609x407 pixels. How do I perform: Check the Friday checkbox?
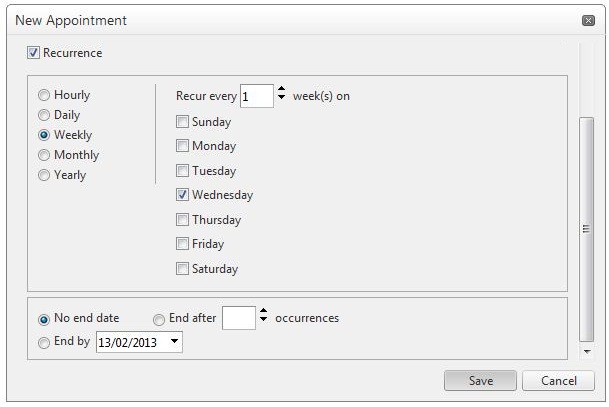(x=182, y=244)
